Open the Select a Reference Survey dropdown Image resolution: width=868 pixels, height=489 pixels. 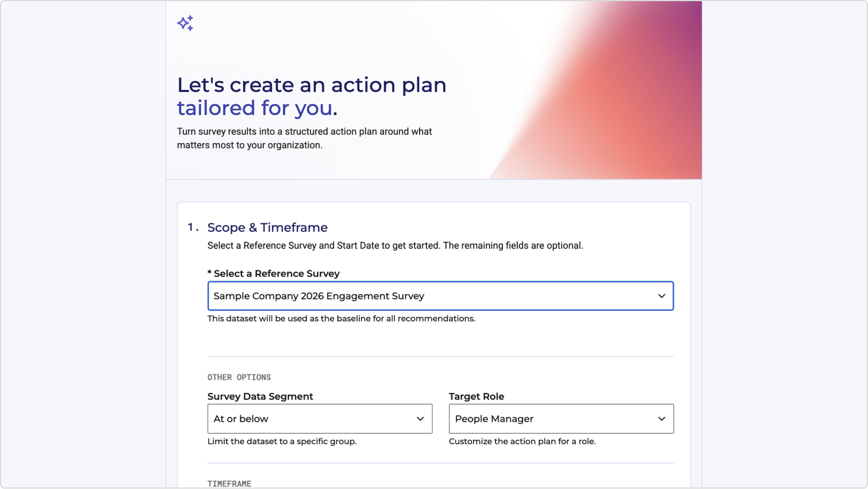pyautogui.click(x=440, y=296)
